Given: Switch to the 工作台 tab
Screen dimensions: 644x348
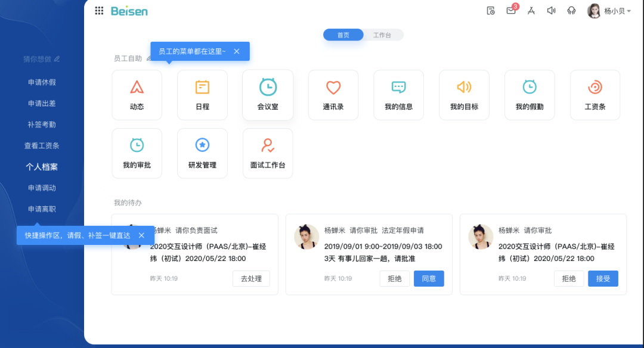Looking at the screenshot, I should coord(382,35).
